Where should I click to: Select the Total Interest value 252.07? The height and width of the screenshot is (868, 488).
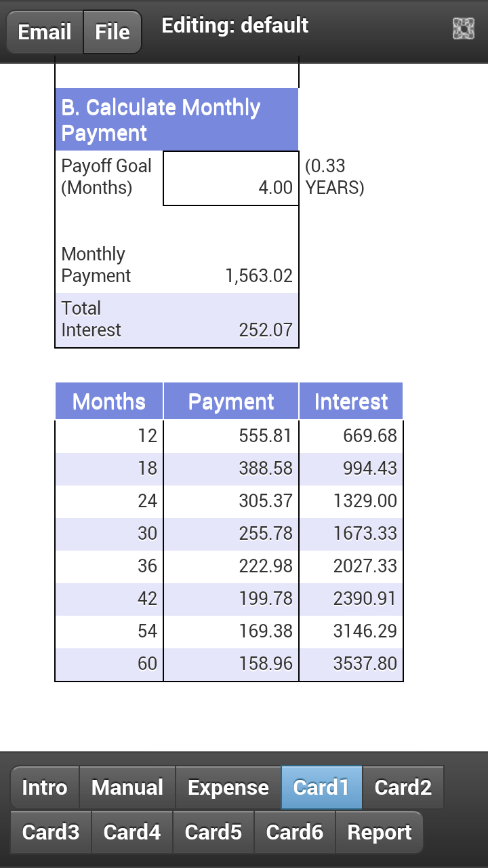click(266, 330)
